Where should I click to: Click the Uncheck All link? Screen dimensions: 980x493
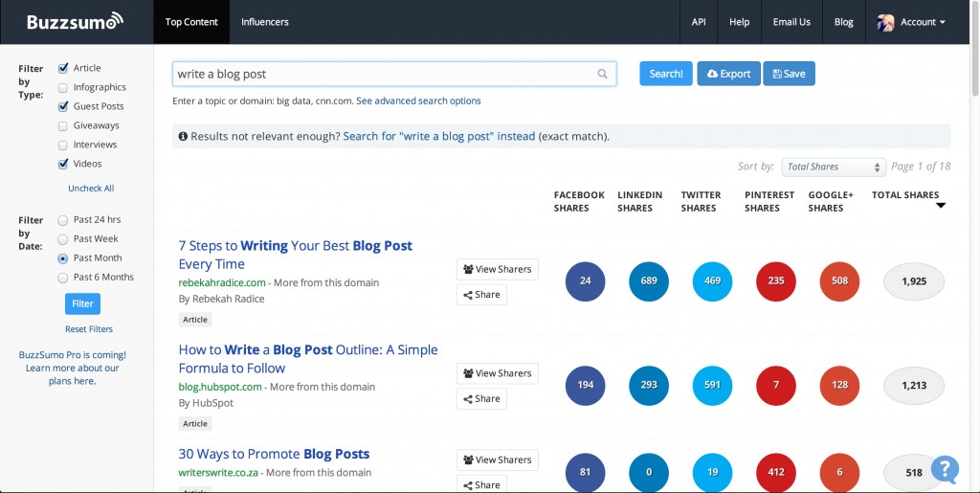[91, 188]
